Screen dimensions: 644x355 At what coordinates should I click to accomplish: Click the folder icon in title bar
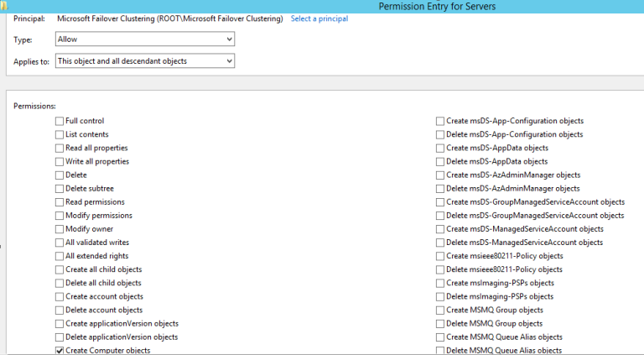click(3, 6)
